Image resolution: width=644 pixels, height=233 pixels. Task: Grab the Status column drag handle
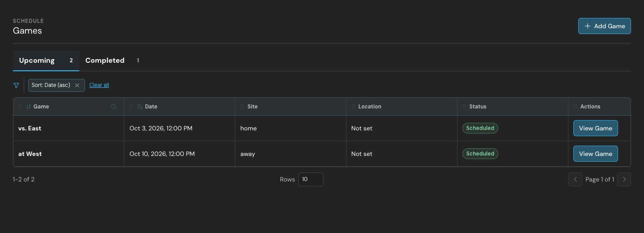(x=464, y=107)
